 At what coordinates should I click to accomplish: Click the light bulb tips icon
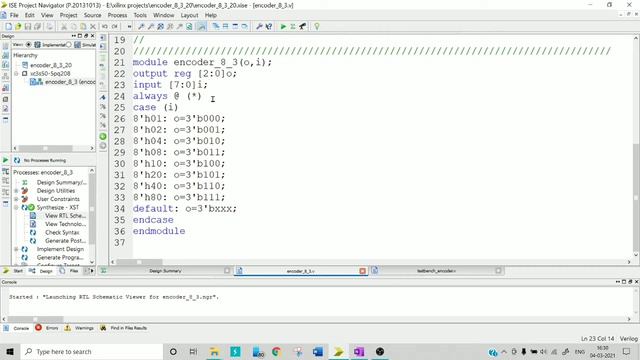[317, 27]
